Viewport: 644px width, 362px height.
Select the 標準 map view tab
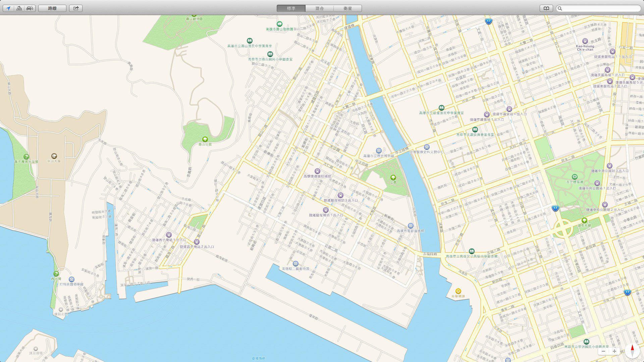pos(291,8)
